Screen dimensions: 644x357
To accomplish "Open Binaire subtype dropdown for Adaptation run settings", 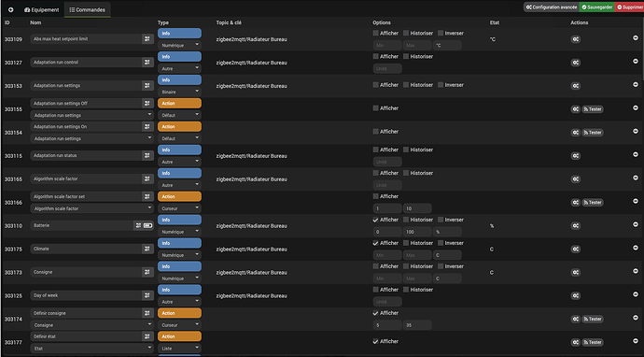I will tap(179, 92).
